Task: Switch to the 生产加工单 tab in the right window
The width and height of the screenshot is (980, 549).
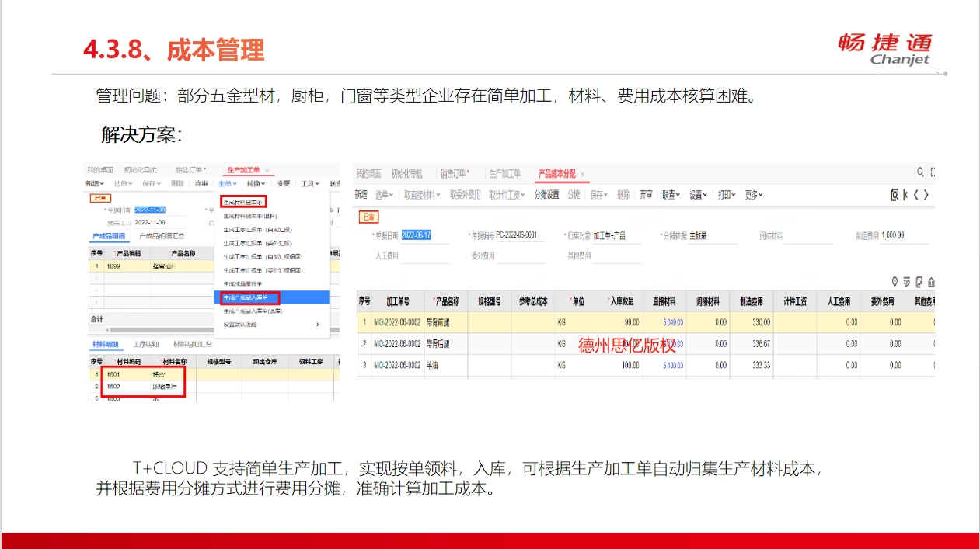Action: [505, 174]
